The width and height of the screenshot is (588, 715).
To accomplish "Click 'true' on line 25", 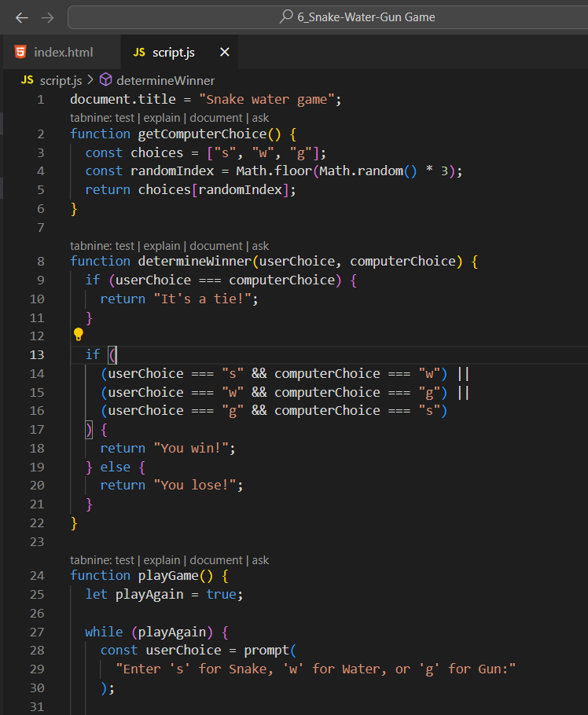I will [x=221, y=595].
